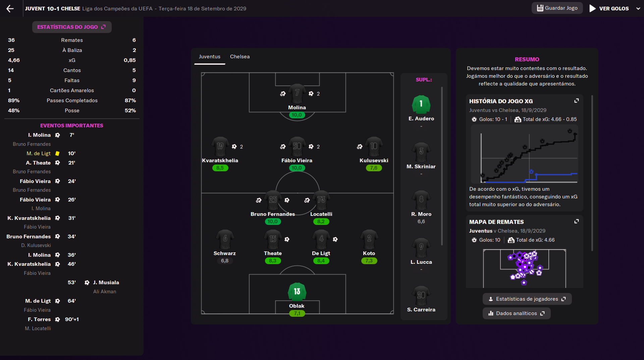Expand the HISTÓRIA DO JOGO XG panel
This screenshot has height=360, width=644.
577,101
